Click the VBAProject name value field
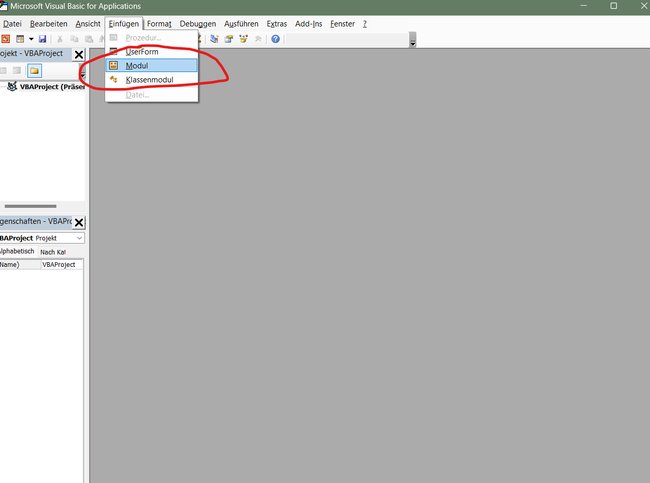 (62, 265)
